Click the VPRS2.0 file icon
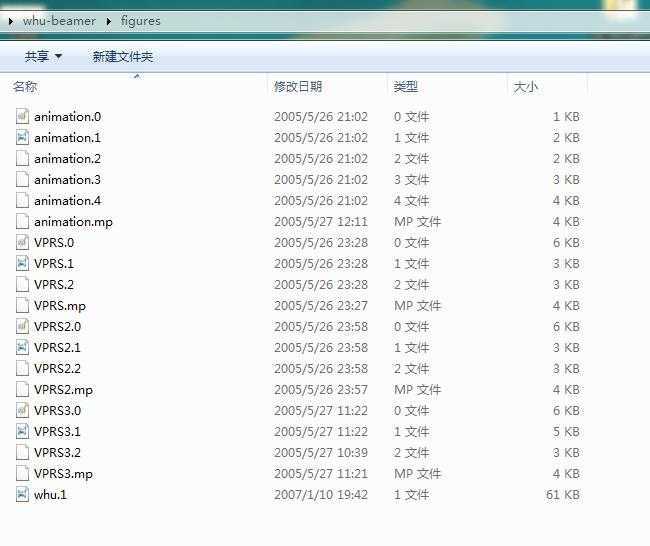The width and height of the screenshot is (650, 546). [22, 327]
